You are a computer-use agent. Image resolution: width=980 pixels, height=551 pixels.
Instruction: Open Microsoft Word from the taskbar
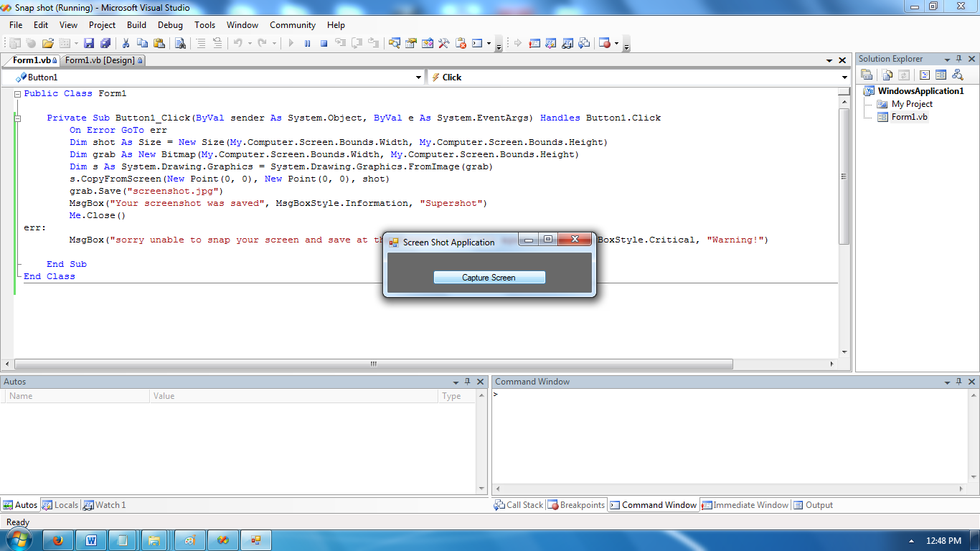[92, 540]
